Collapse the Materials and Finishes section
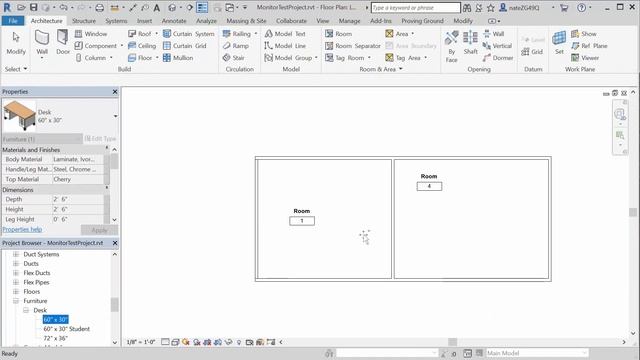Viewport: 640px width, 360px height. point(107,148)
